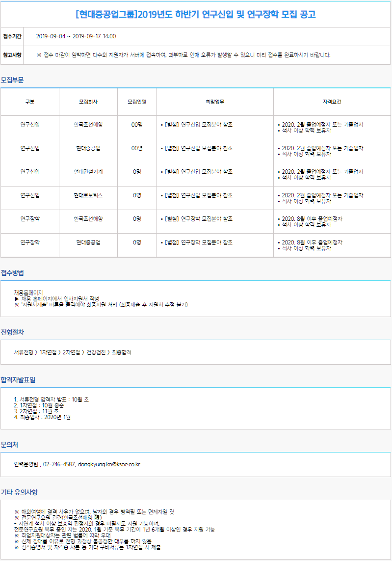Click the 취업지원대상자 우대 notice line

click(63, 535)
